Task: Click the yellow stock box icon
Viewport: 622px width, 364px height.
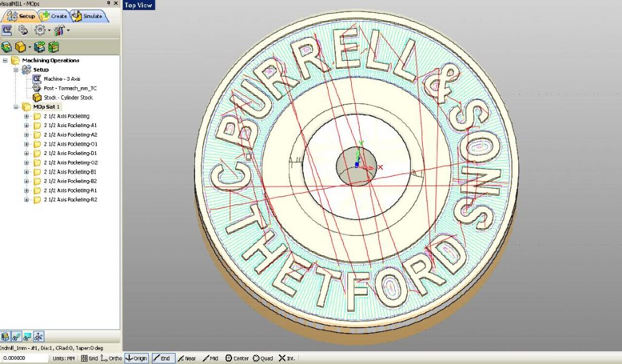Action: pyautogui.click(x=20, y=47)
